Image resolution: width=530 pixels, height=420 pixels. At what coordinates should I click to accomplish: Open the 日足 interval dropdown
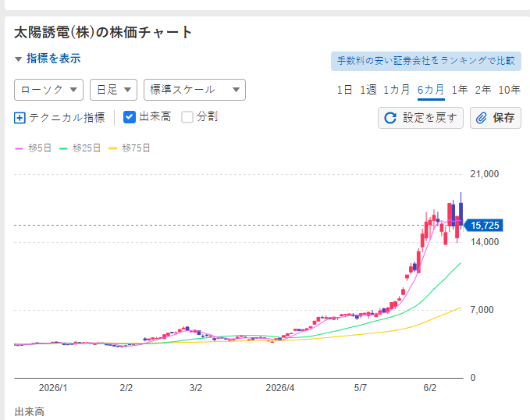click(114, 90)
